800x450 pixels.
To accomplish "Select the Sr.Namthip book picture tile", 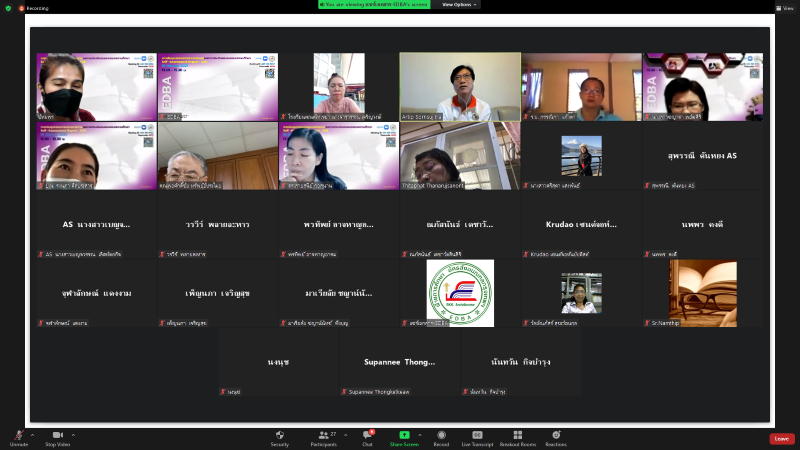I will 703,293.
